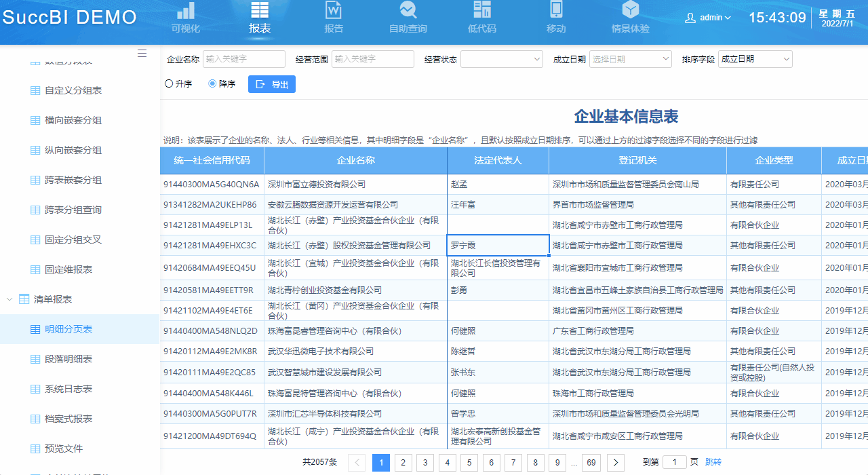868x475 pixels.
Task: Click the 法定代表人 column header
Action: (x=498, y=161)
